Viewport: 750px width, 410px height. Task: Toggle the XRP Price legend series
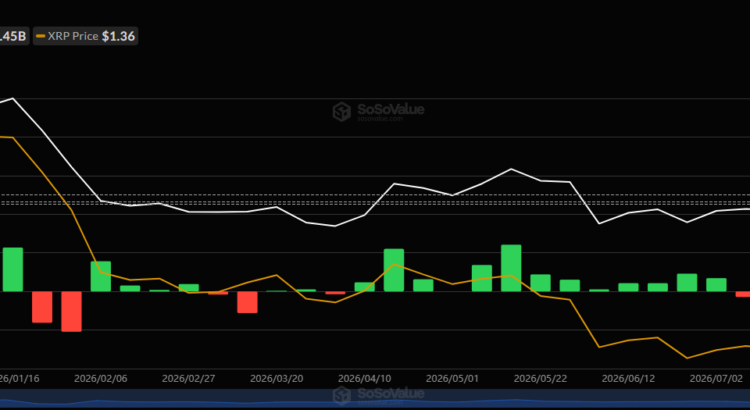[x=86, y=36]
